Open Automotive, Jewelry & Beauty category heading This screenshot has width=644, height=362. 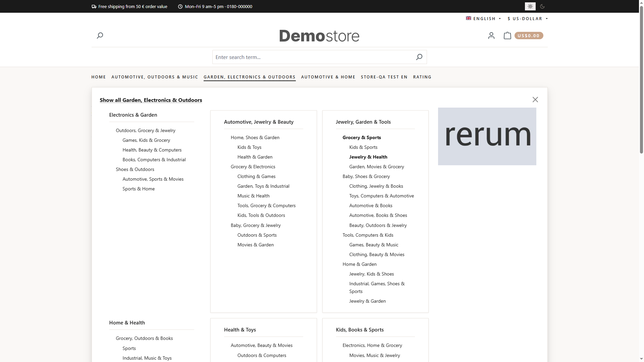[x=259, y=122]
